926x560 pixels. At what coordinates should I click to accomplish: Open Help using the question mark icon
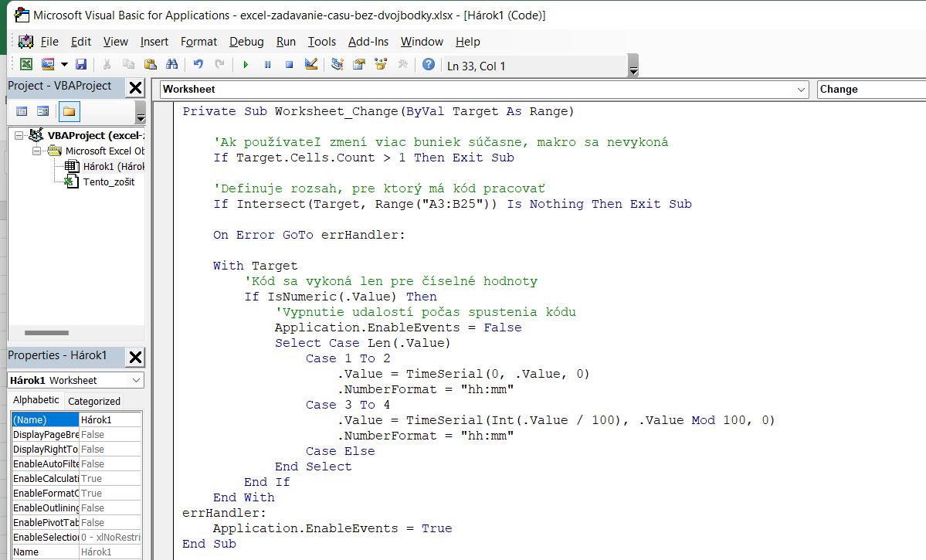click(x=428, y=65)
